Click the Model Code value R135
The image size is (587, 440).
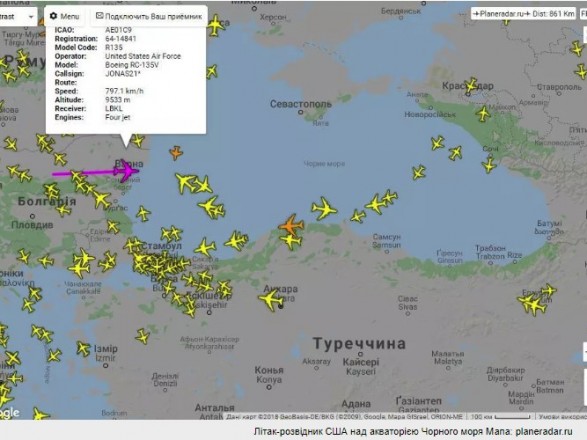(114, 47)
